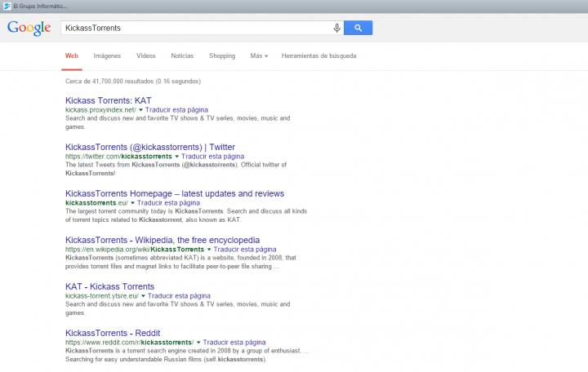This screenshot has width=588, height=372.
Task: Expand the arrow next to twitter.com/kickasstorrents
Action: tap(176, 156)
